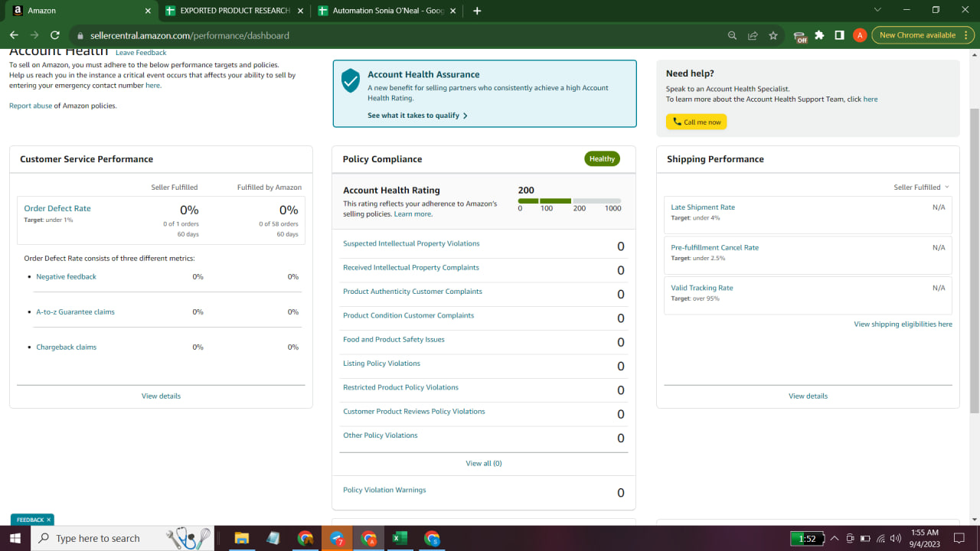Open Policy Violation Warnings
This screenshot has height=551, width=980.
384,490
